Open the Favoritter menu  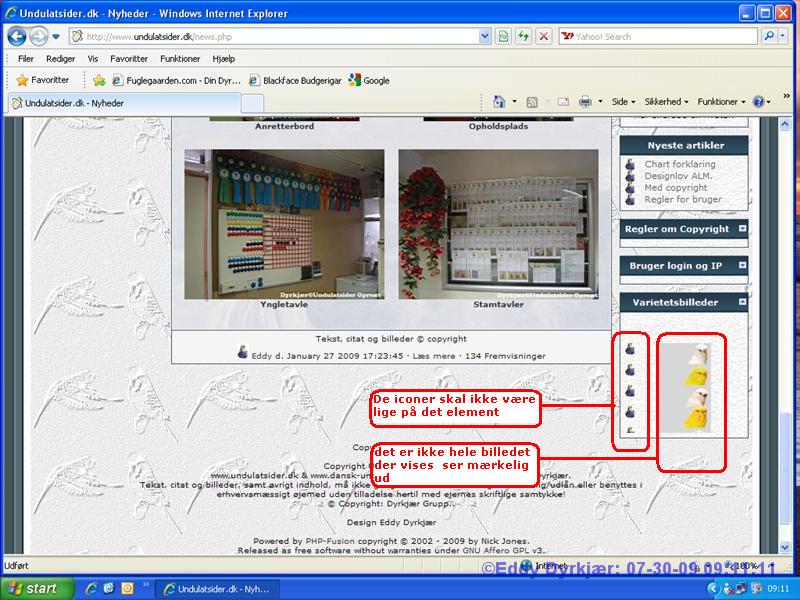coord(129,59)
